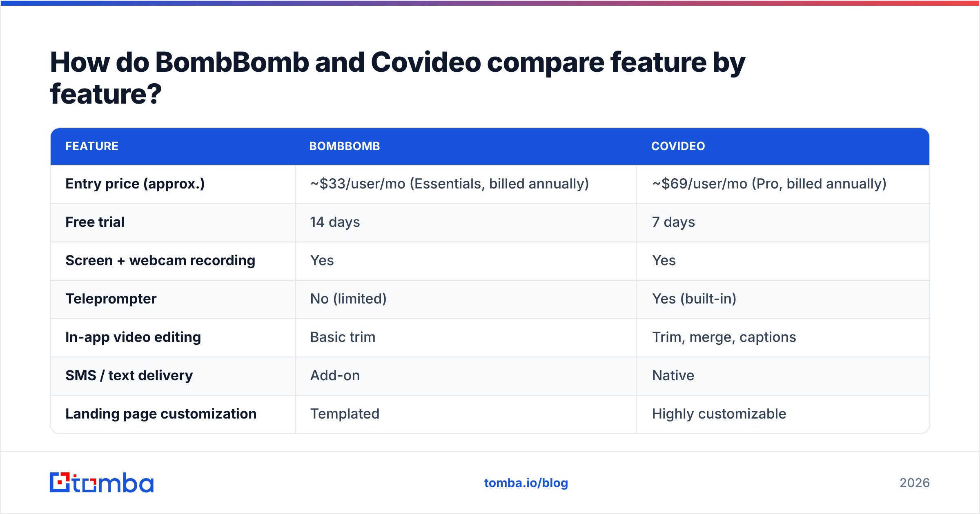Open the tomba.io/blog link
The width and height of the screenshot is (980, 514).
pos(526,483)
